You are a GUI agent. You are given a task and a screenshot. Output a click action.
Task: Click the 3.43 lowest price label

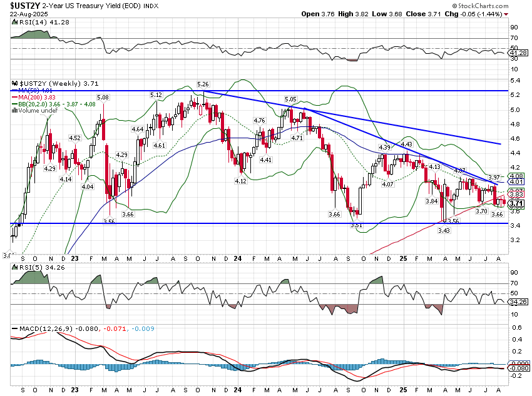point(444,231)
